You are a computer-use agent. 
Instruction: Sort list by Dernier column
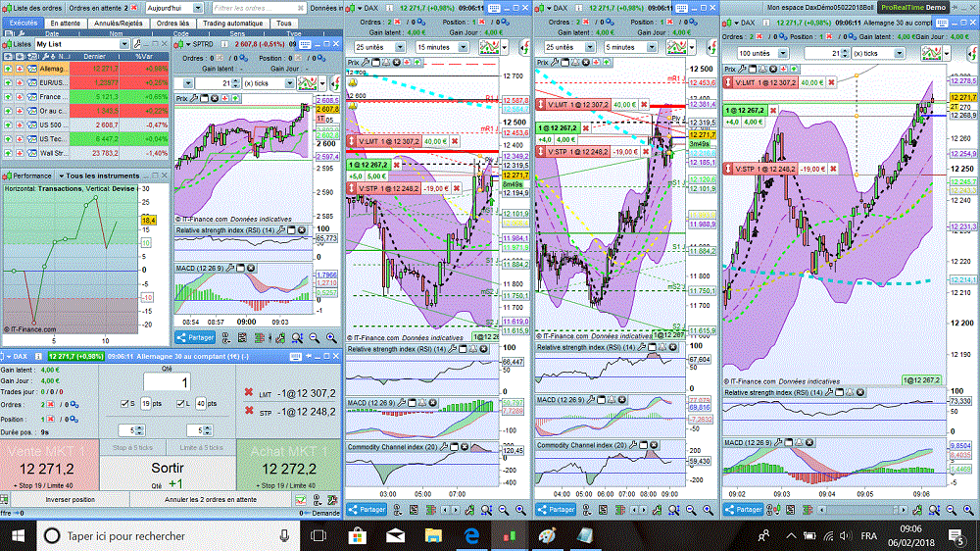[x=94, y=56]
